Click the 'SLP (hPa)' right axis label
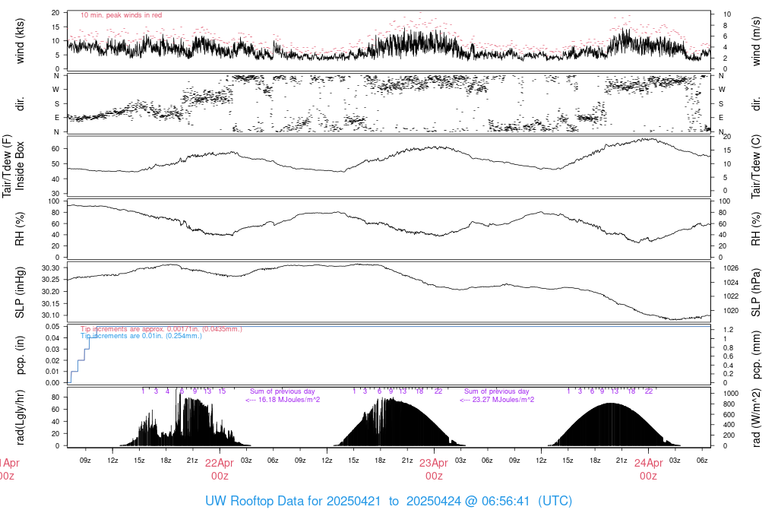 click(756, 293)
